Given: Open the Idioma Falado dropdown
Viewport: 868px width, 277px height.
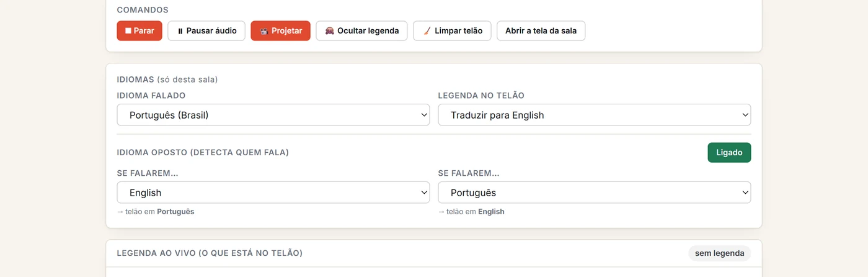Looking at the screenshot, I should [x=273, y=115].
